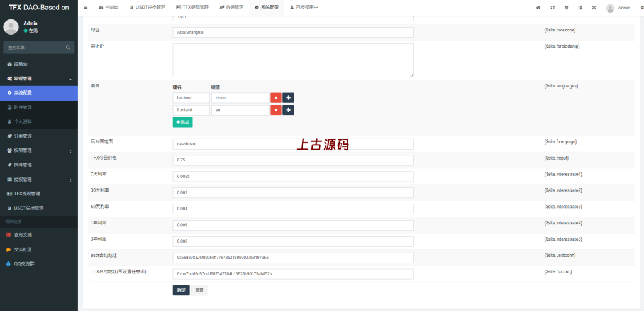Viewport: 644px width, 311px height.
Task: Select 系统配置 in the sidebar
Action: click(39, 93)
